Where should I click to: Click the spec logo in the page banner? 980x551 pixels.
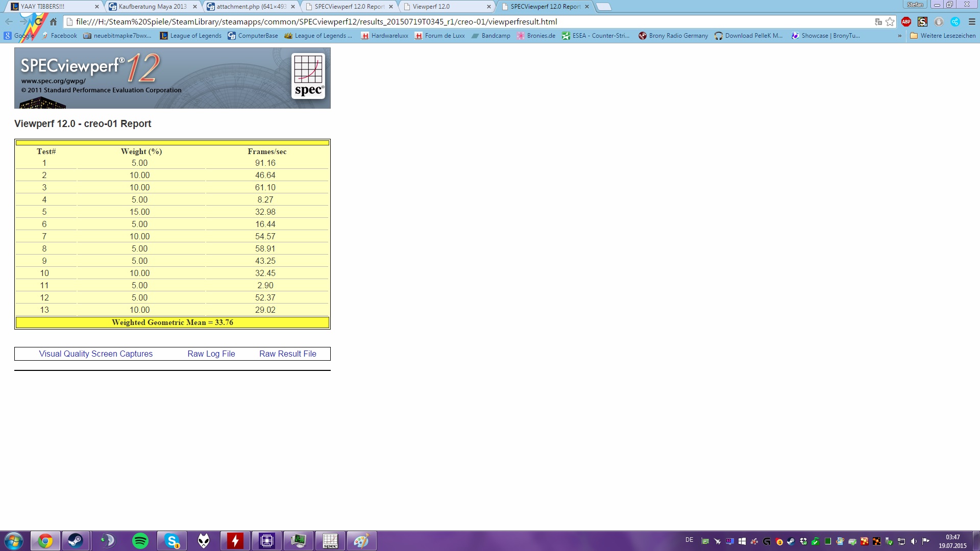[x=308, y=76]
